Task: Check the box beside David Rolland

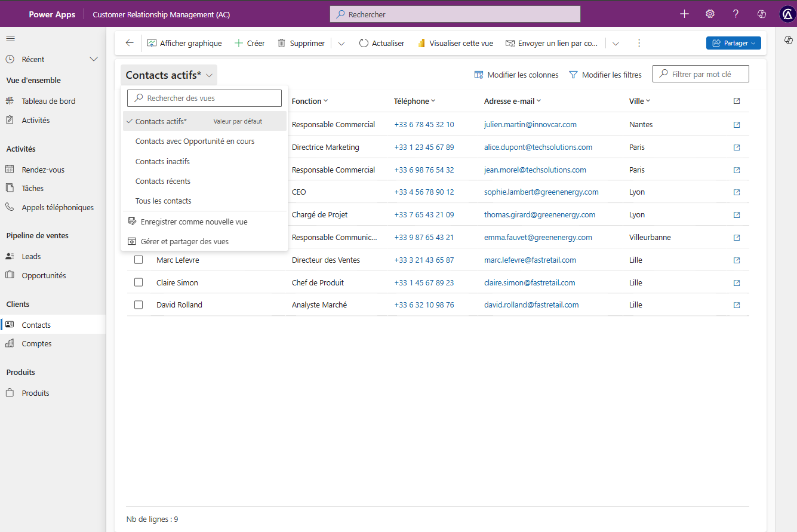Action: [139, 305]
